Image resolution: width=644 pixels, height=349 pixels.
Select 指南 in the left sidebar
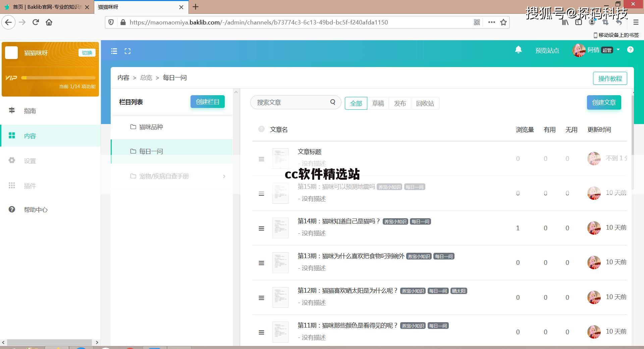50,111
